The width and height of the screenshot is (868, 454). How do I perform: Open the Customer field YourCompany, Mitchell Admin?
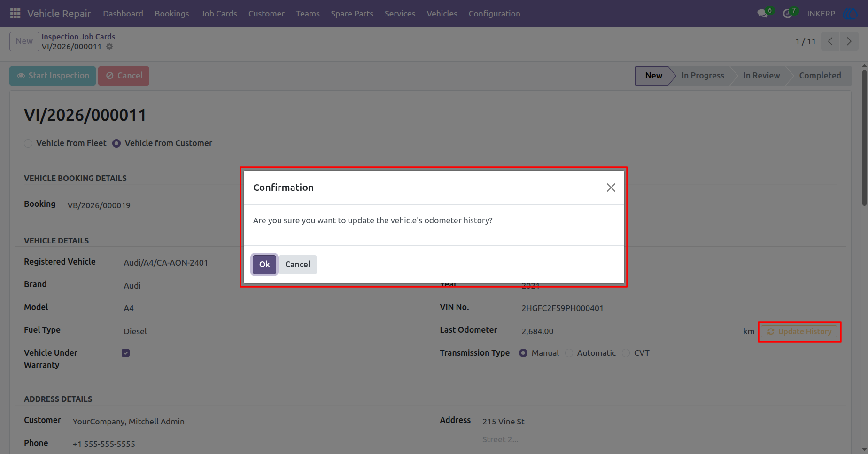[129, 422]
